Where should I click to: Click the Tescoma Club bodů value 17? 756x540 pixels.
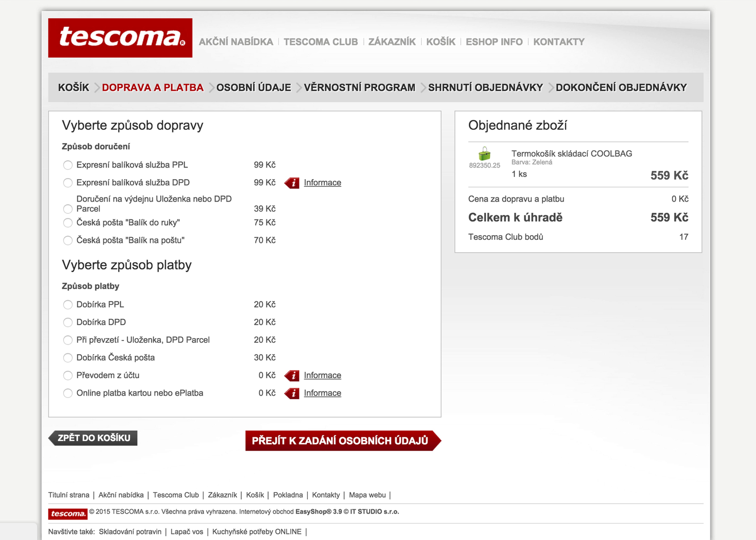[x=684, y=237]
